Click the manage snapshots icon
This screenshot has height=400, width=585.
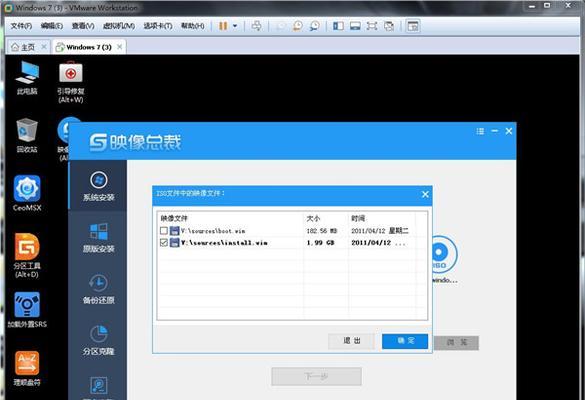[x=315, y=26]
